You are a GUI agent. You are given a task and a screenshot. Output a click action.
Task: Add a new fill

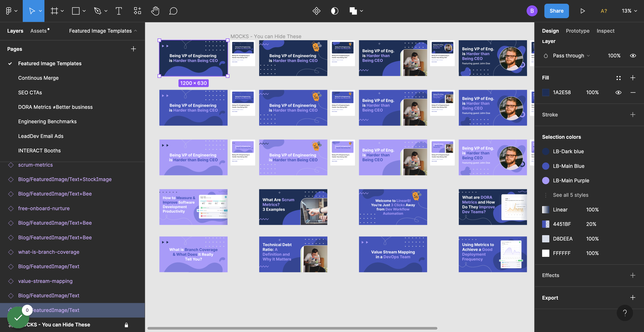click(x=633, y=78)
